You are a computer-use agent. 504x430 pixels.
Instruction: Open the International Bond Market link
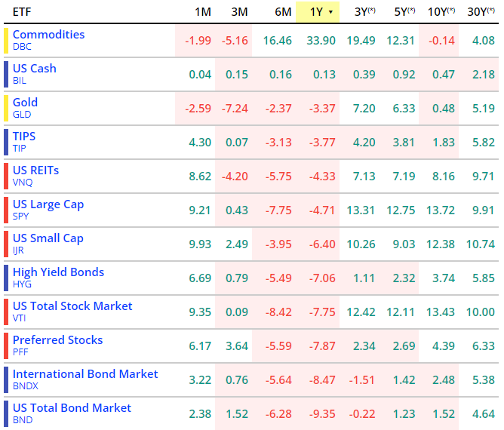85,374
